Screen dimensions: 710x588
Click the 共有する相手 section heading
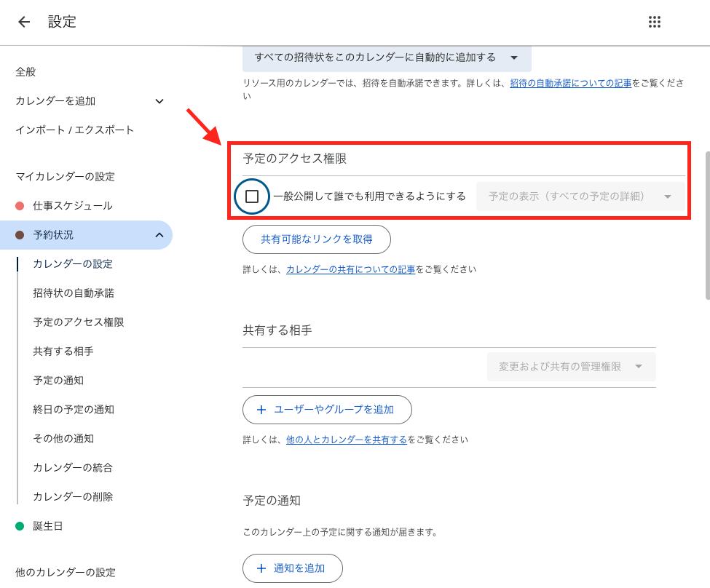pyautogui.click(x=277, y=330)
